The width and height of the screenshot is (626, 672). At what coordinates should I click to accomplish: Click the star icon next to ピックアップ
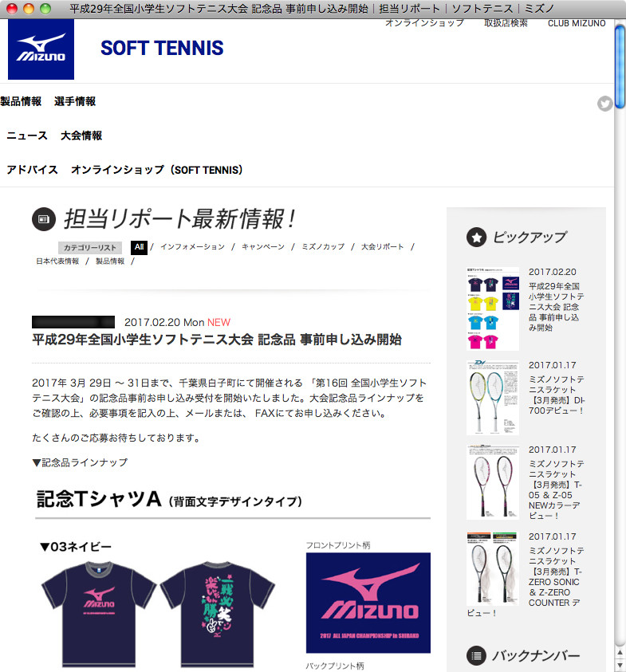pyautogui.click(x=476, y=237)
